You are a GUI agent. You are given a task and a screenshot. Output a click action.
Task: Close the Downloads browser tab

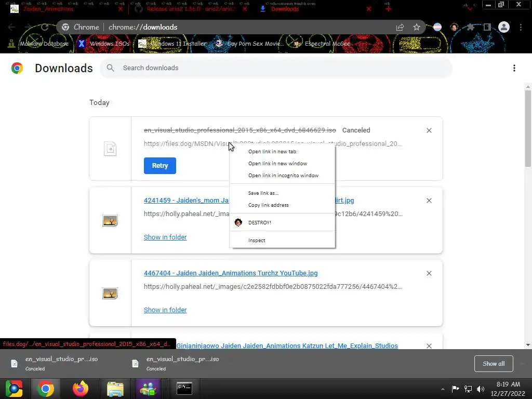(369, 9)
